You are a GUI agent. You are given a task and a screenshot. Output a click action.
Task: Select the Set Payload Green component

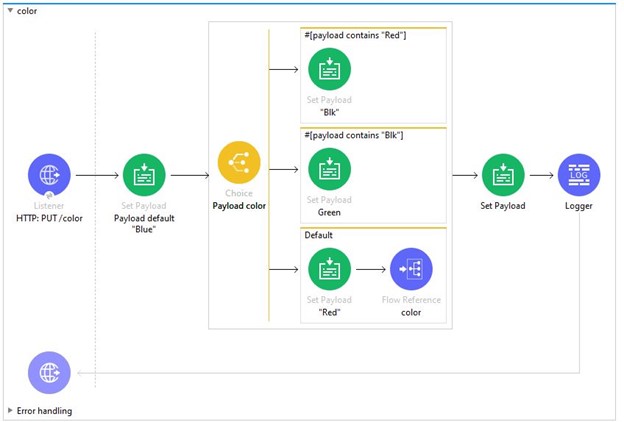click(x=329, y=168)
